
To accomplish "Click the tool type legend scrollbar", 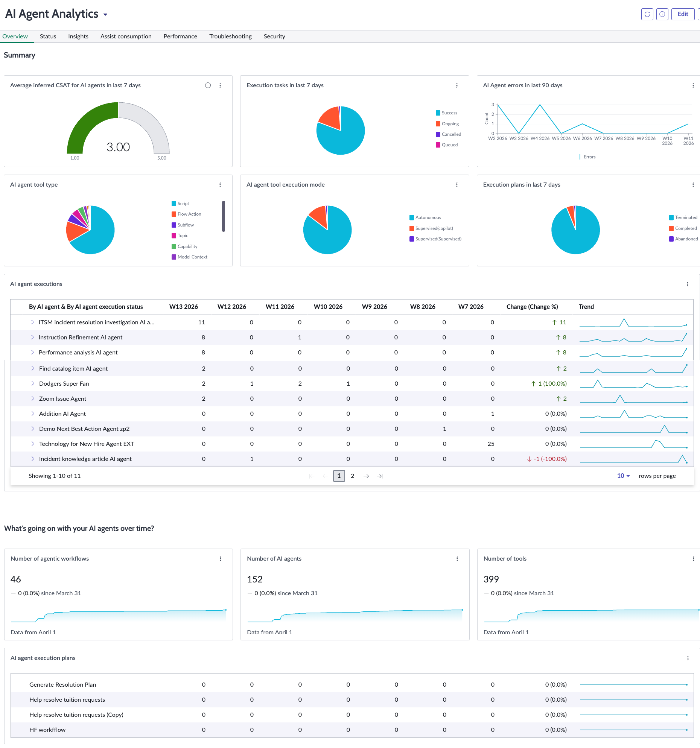I will click(224, 216).
